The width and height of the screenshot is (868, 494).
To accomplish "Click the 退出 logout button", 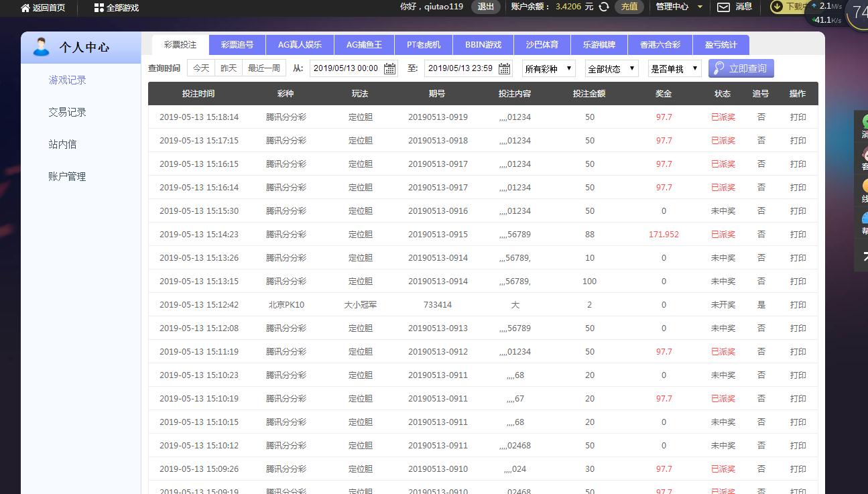I will click(x=485, y=7).
